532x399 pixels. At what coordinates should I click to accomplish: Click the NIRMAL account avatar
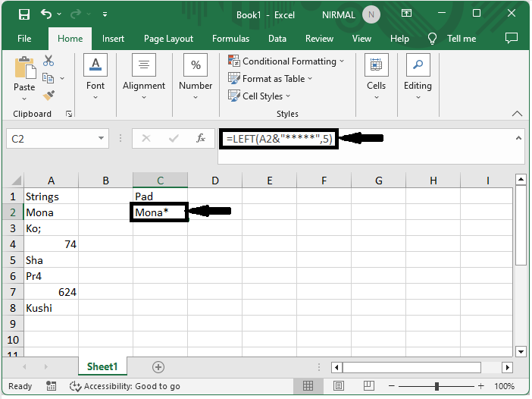point(371,15)
